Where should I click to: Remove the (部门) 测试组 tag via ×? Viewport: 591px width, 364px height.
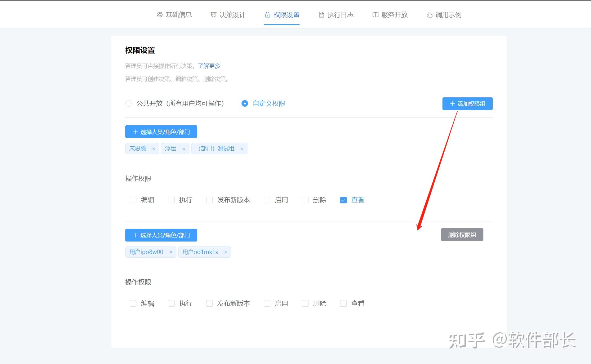pos(242,148)
